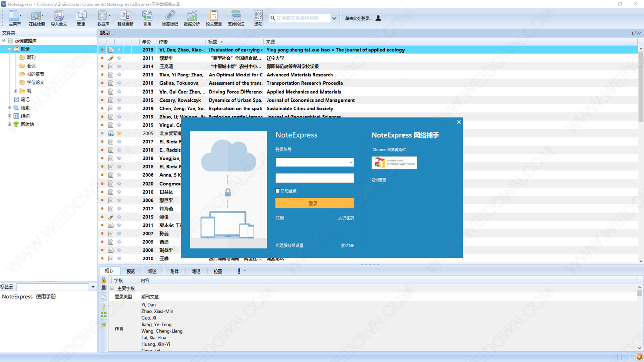This screenshot has width=644, height=362.
Task: Open 支持论坛 support forum icon
Action: tap(236, 18)
